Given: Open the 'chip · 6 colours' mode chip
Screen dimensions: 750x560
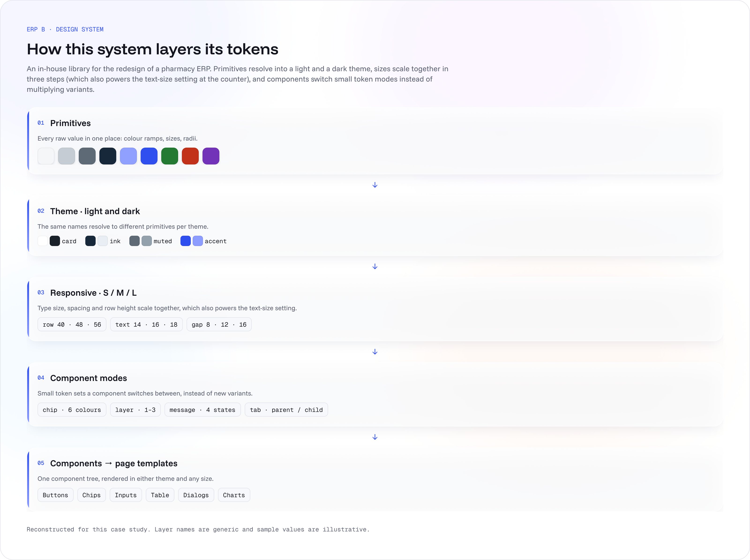Looking at the screenshot, I should [72, 410].
